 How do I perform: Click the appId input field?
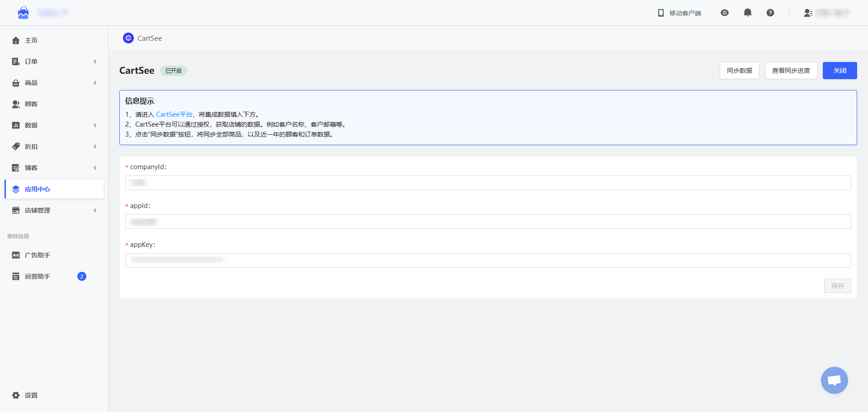[x=488, y=222]
